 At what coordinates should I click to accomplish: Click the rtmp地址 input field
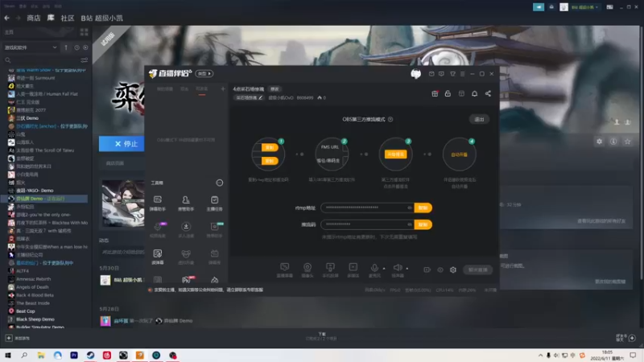coord(367,208)
